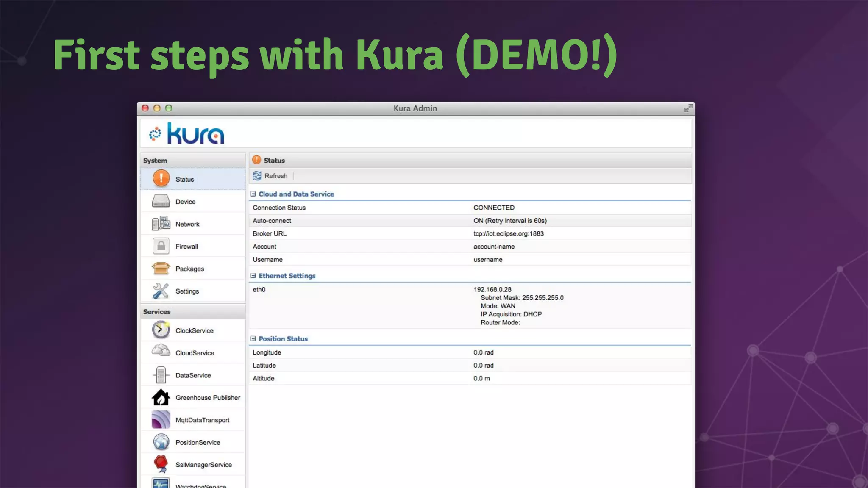Click the Kura Admin window title
868x488 pixels.
(x=415, y=108)
